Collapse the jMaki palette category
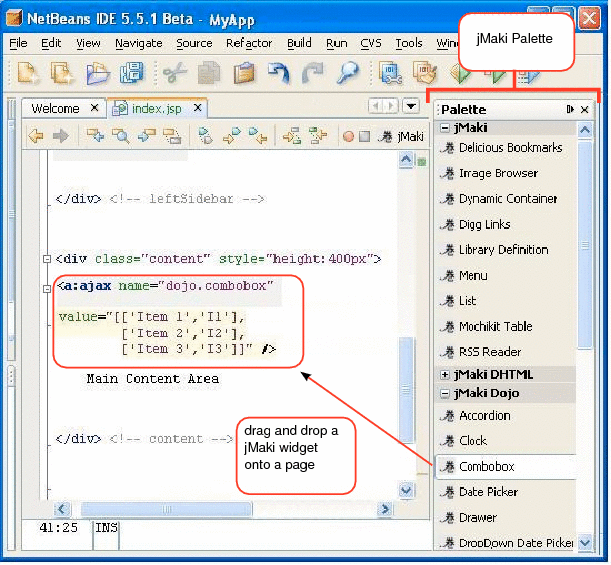The image size is (611, 565). [445, 128]
